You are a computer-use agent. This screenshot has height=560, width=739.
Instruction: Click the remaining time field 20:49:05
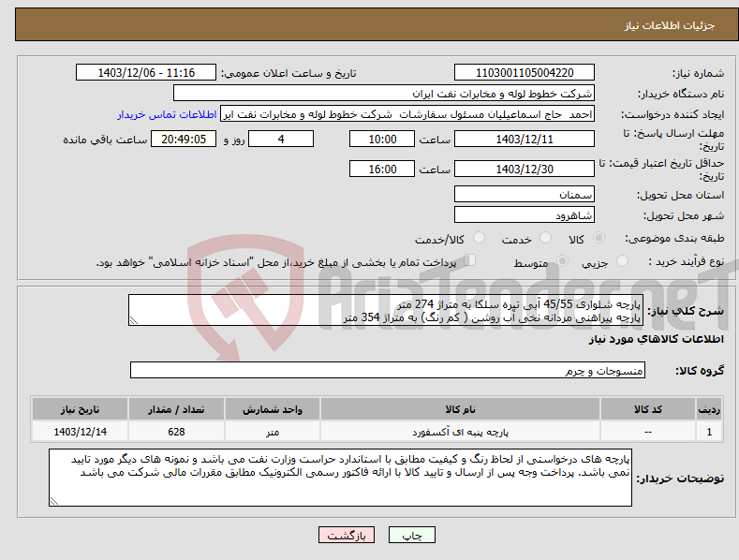coord(184,139)
